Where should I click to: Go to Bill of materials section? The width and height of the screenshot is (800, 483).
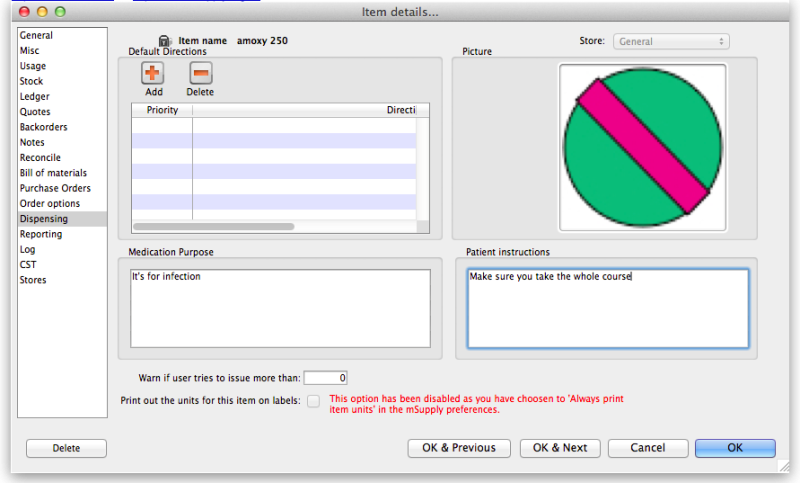click(x=54, y=173)
